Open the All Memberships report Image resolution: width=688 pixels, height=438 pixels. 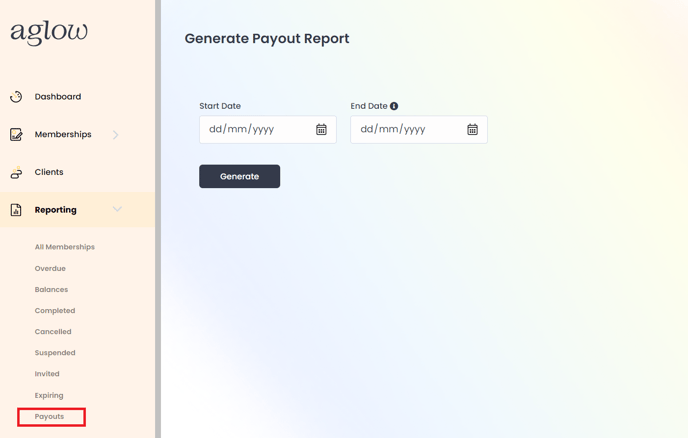(64, 247)
